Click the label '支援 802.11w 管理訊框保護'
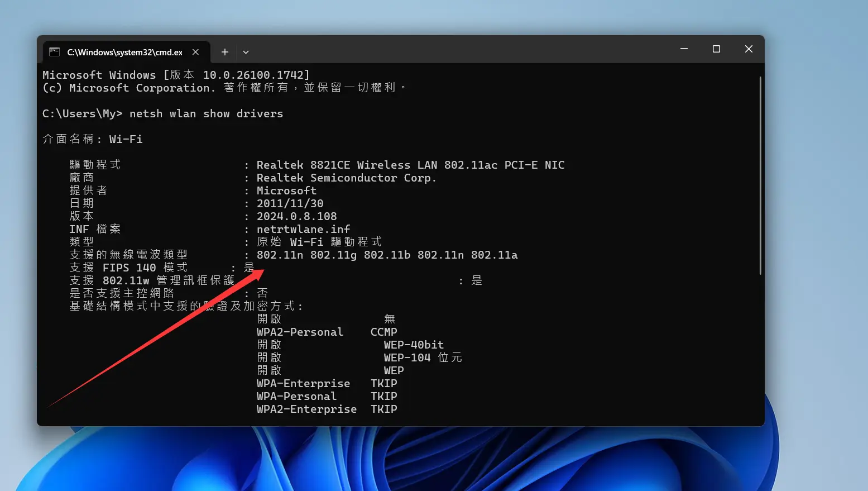Viewport: 868px width, 491px height. (152, 280)
